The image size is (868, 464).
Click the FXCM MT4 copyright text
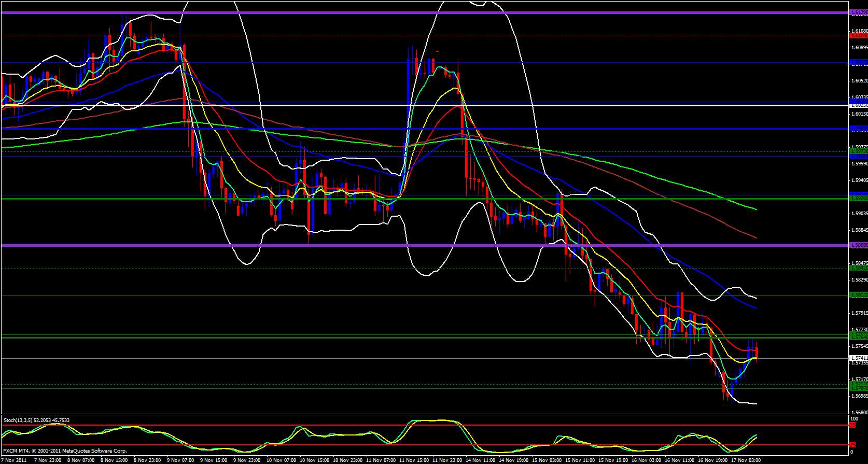(x=65, y=451)
